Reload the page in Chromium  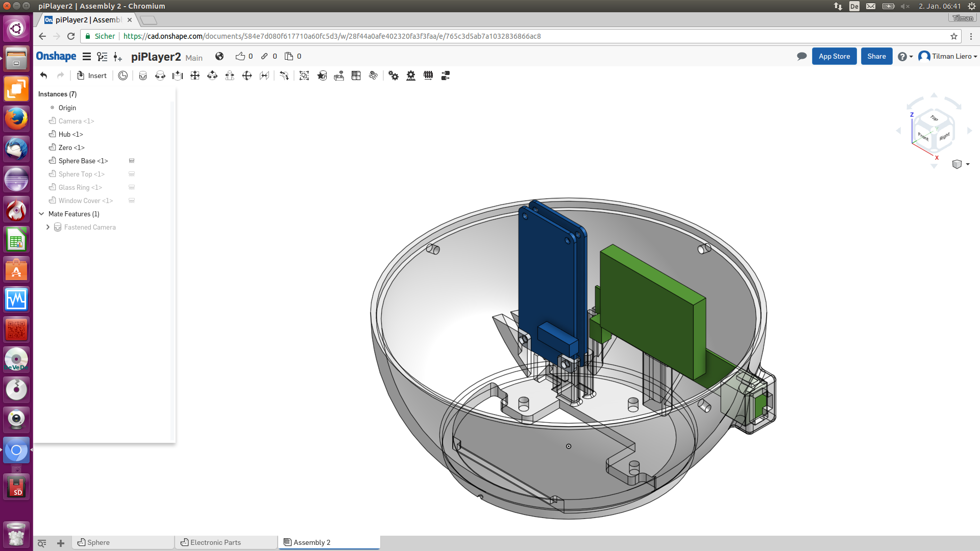[71, 36]
